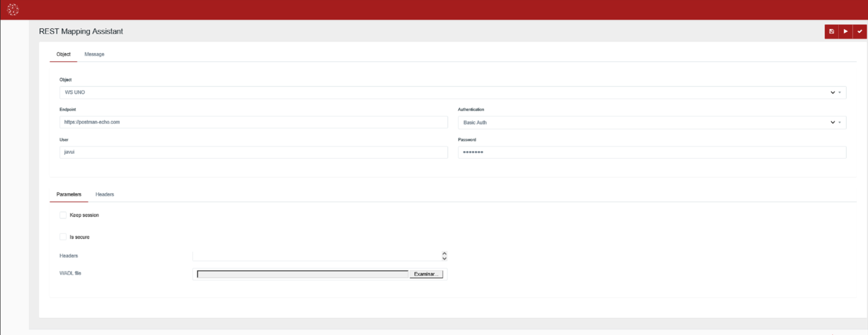Click the Endpoint URL input field
Screen dimensions: 868x335
coord(253,122)
